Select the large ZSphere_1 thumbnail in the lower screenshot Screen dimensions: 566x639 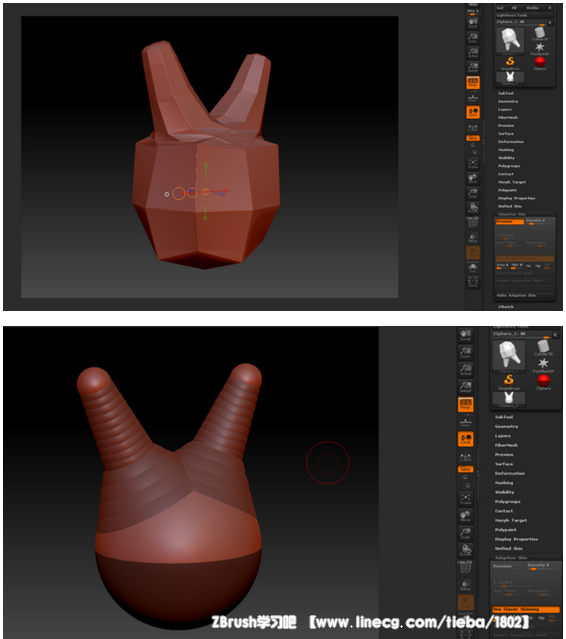click(509, 356)
